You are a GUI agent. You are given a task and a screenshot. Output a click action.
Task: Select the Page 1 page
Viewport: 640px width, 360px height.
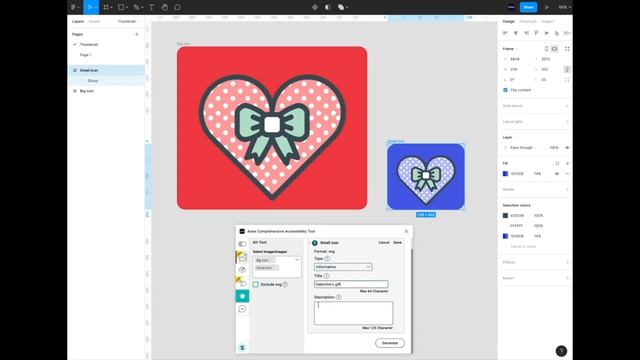[x=85, y=55]
